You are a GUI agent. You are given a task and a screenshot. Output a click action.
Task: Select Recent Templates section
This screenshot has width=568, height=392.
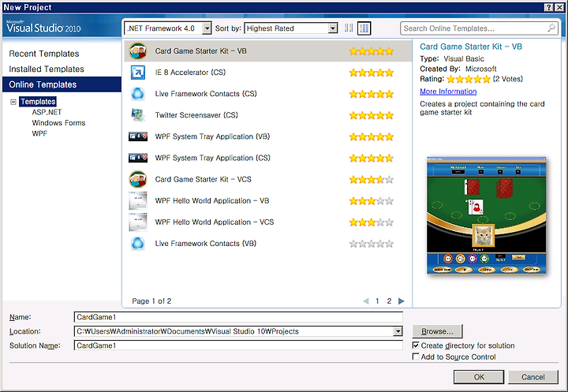(44, 54)
